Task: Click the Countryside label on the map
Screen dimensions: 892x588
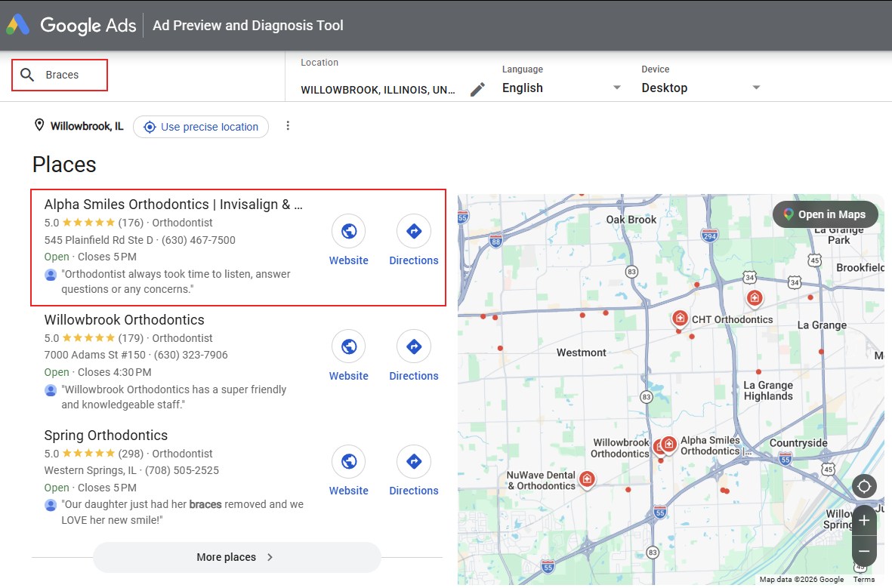Action: pyautogui.click(x=798, y=443)
